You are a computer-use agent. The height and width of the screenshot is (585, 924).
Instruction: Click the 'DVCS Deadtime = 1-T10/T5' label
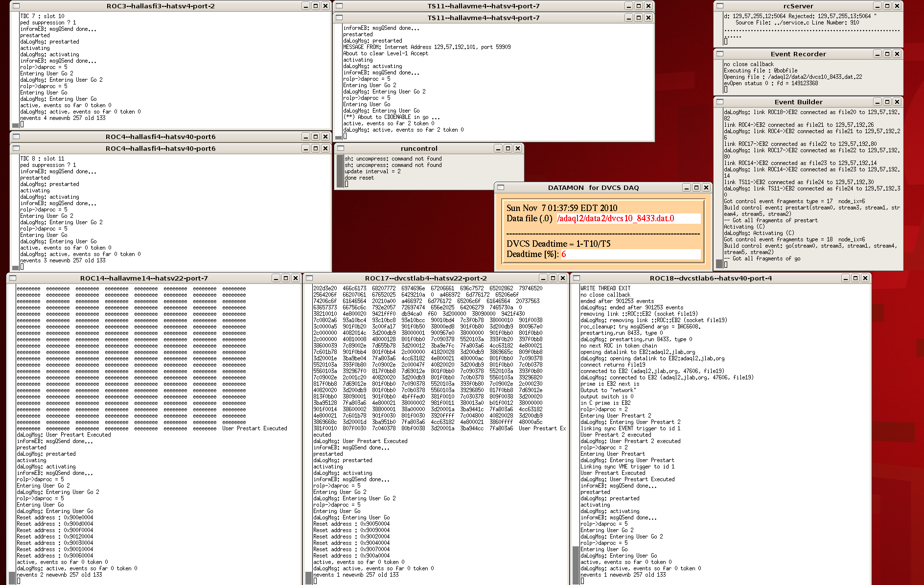click(558, 244)
